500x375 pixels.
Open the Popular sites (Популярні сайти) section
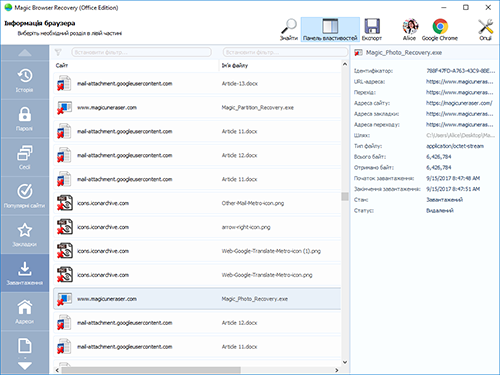click(x=25, y=196)
